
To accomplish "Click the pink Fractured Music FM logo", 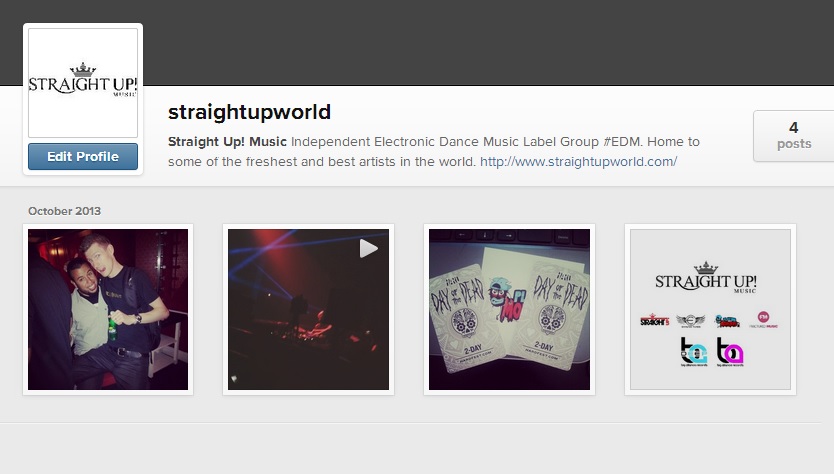I will pos(763,319).
